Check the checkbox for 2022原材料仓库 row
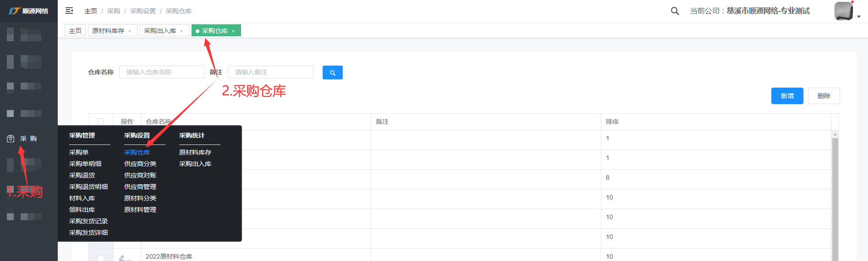 pyautogui.click(x=101, y=258)
